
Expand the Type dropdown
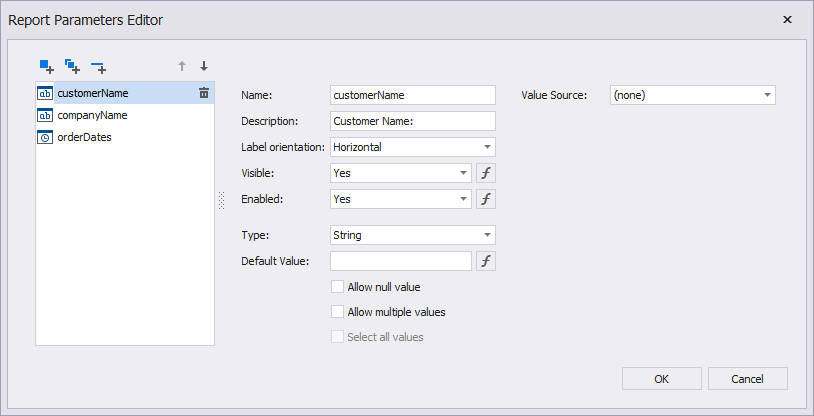[486, 235]
